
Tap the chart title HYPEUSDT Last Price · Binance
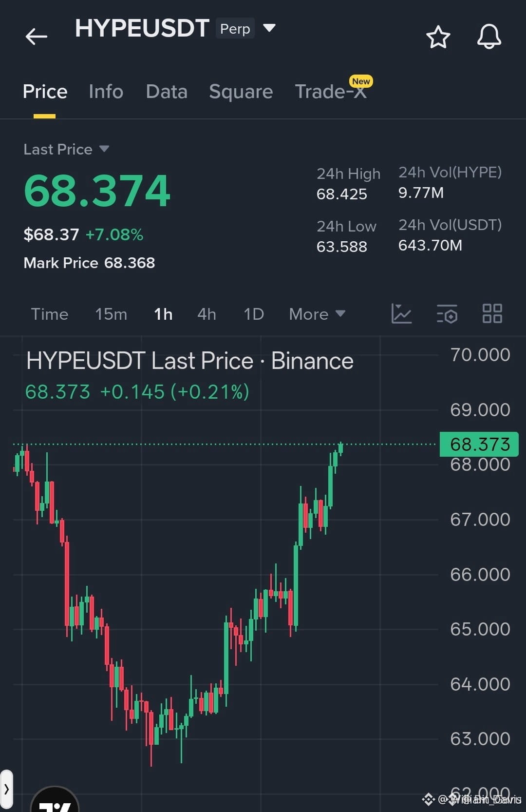coord(190,361)
